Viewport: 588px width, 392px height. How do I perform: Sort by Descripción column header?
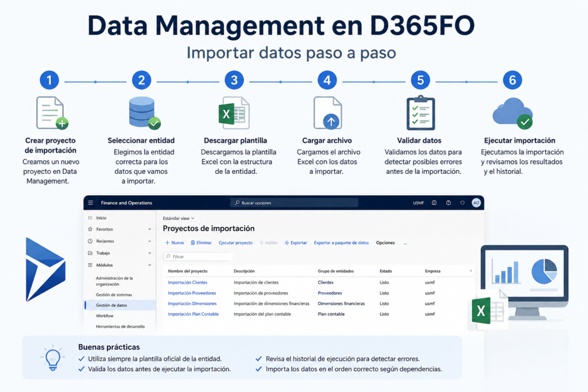[x=244, y=271]
